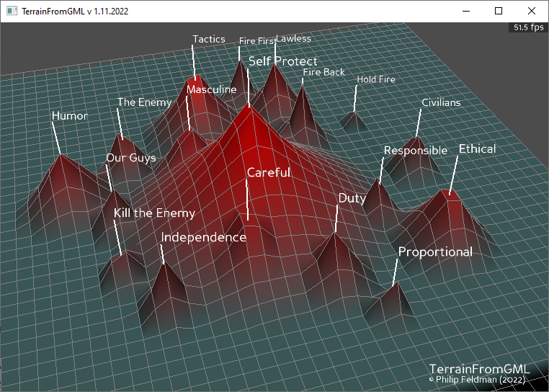The image size is (549, 392).
Task: Select the 'Self Protect' peak label
Action: 282,61
